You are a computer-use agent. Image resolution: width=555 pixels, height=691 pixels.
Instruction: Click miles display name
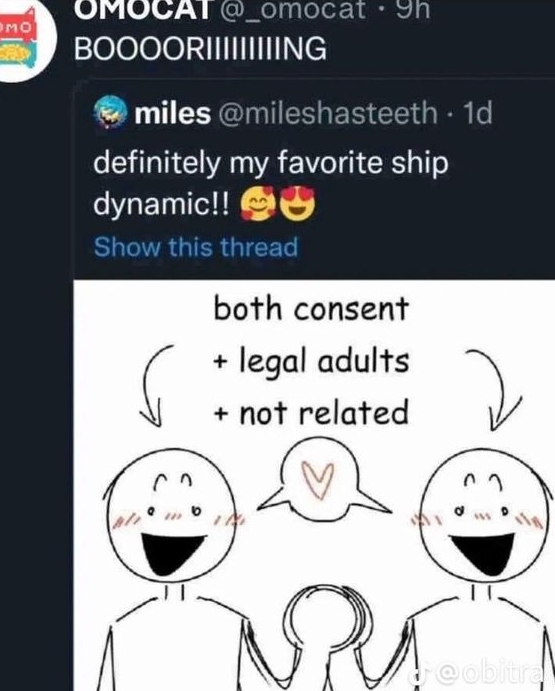pos(173,113)
